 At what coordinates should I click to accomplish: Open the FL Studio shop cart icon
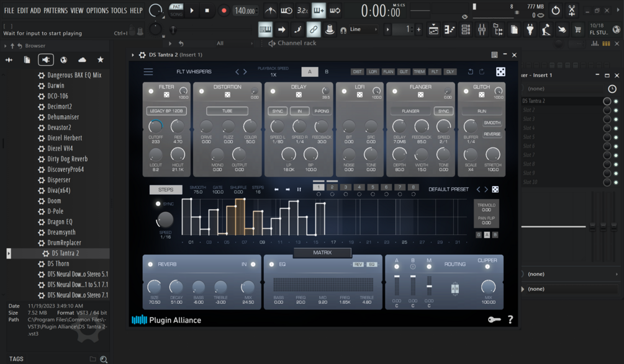(578, 29)
